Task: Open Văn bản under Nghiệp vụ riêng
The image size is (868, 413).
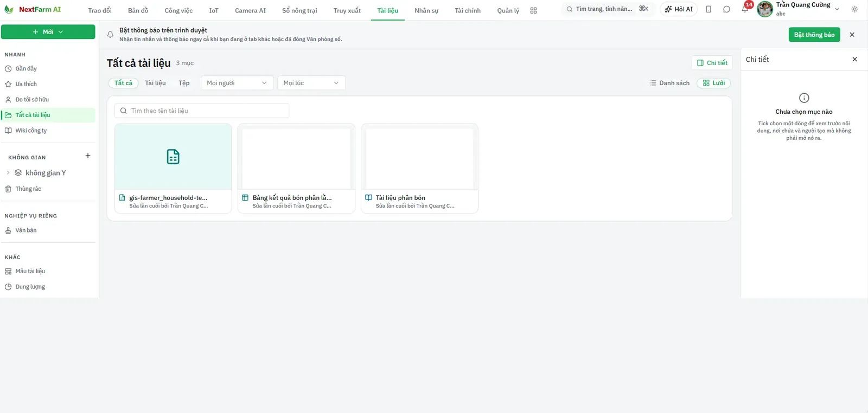Action: coord(48,230)
